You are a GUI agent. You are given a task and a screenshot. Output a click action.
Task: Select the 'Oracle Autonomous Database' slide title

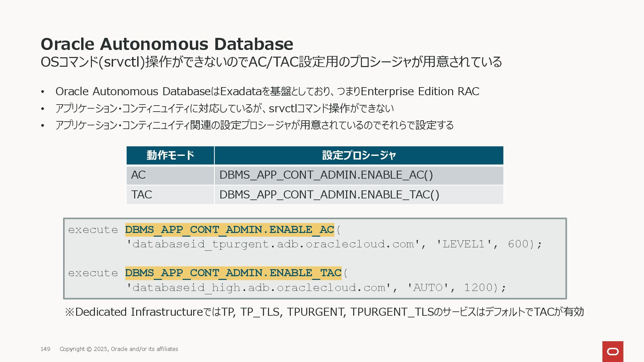click(167, 44)
